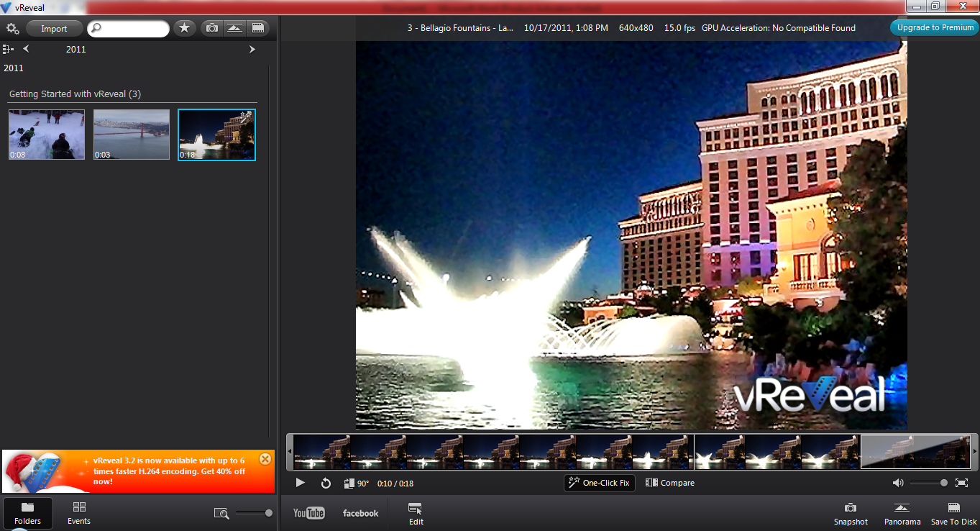This screenshot has width=980, height=531.
Task: Click the 15.0 fps text
Action: pos(679,28)
